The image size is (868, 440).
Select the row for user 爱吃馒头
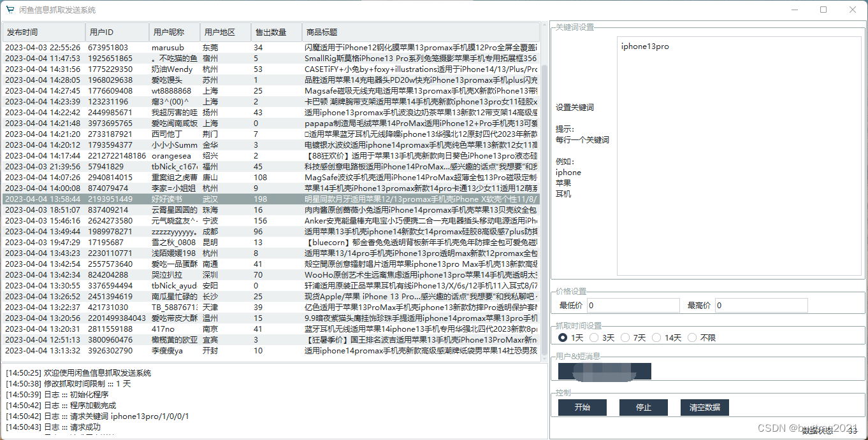[271, 80]
